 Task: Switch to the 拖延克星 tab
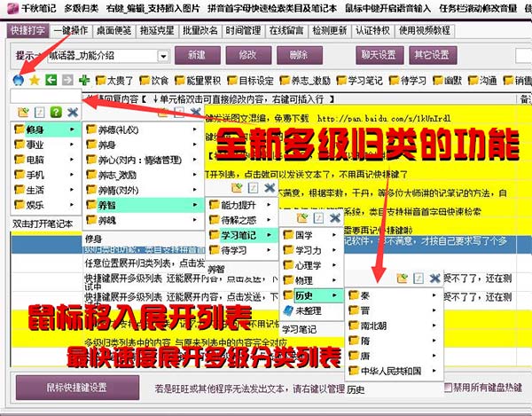(157, 30)
